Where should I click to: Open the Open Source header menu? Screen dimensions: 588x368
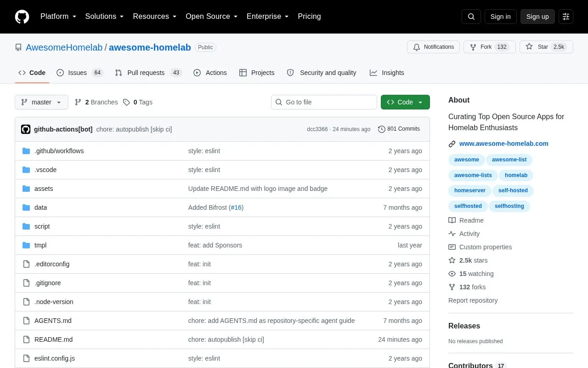point(212,17)
